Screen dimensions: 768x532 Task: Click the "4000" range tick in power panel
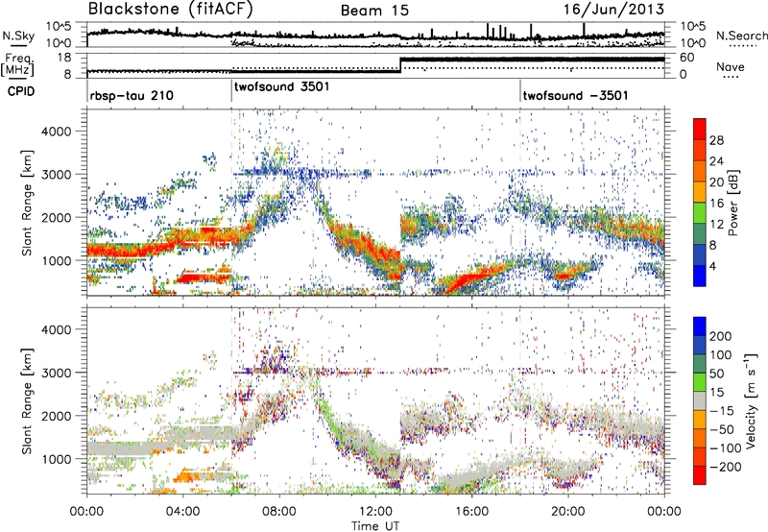[x=56, y=132]
